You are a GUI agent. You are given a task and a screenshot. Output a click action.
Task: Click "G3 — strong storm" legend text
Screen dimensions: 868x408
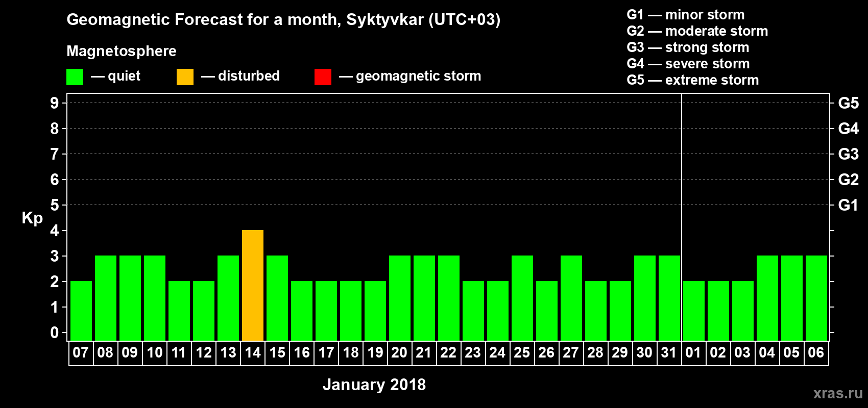click(x=688, y=47)
